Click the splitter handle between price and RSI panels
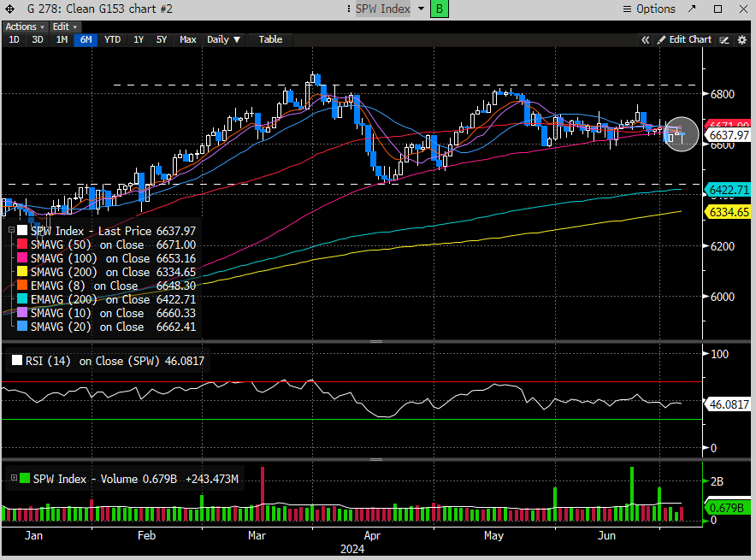 coord(376,341)
